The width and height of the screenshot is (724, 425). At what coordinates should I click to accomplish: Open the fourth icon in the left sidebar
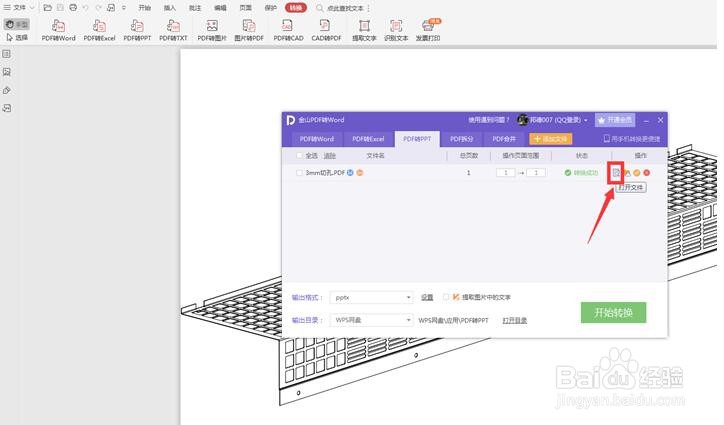pyautogui.click(x=6, y=108)
